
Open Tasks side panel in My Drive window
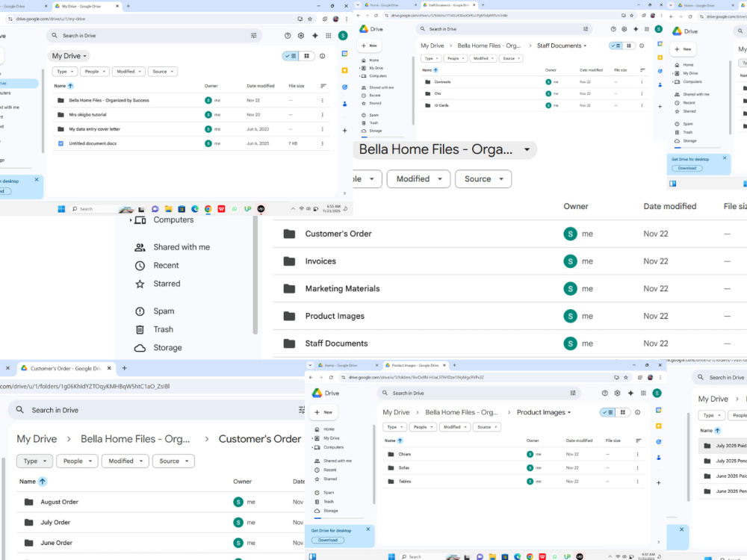coord(345,87)
